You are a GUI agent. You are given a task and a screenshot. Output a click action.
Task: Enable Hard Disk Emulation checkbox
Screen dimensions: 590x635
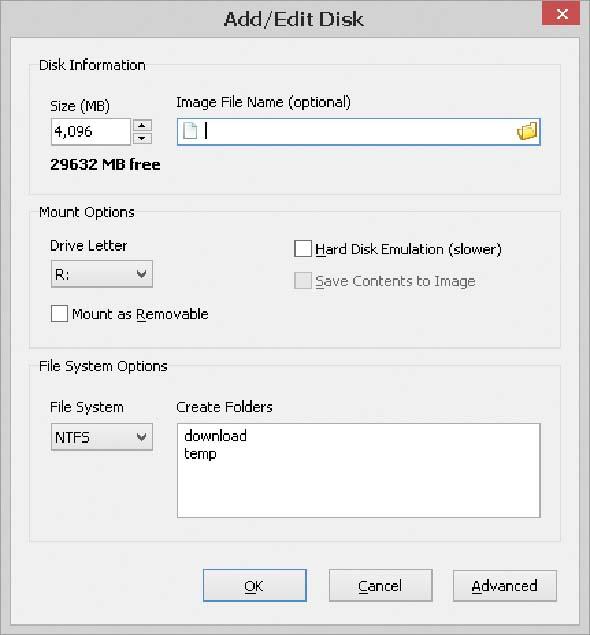click(x=303, y=249)
